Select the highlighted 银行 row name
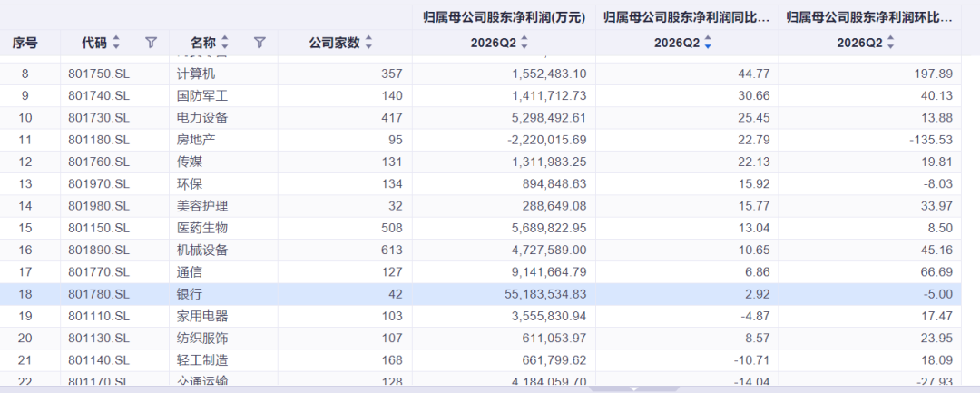Viewport: 980px width, 393px height. click(x=190, y=294)
